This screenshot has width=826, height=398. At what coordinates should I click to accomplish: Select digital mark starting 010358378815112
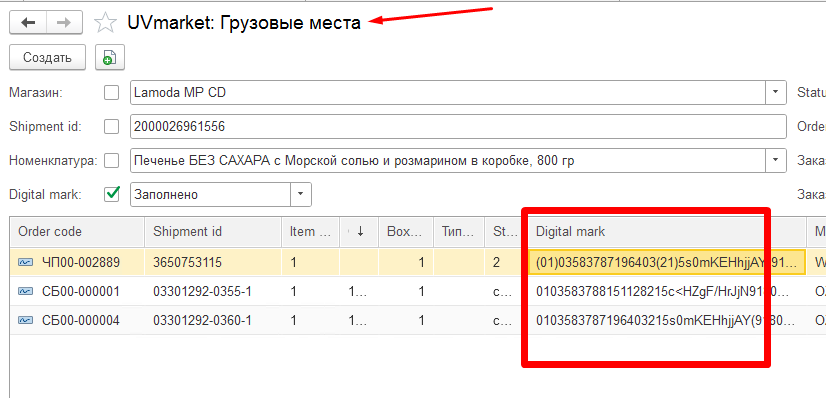point(667,291)
